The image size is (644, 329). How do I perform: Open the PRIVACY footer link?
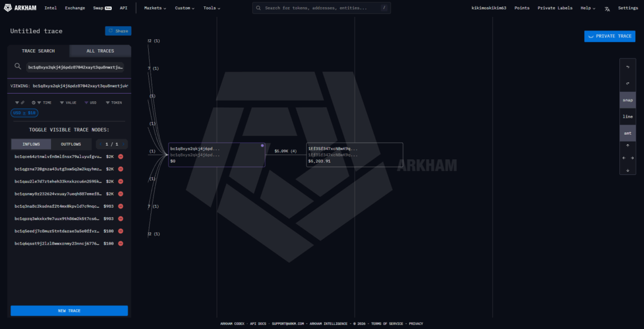tap(416, 324)
